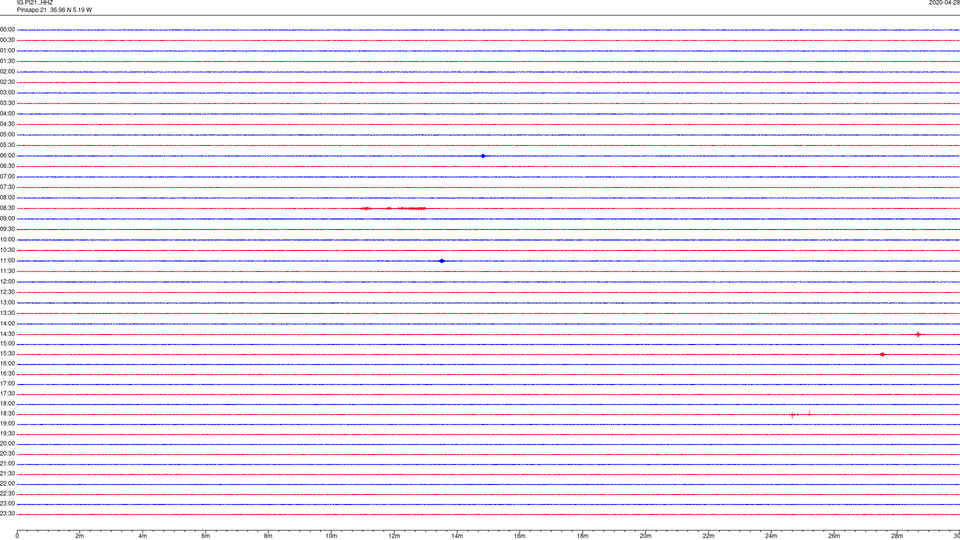Select the 12:00 time label
This screenshot has width=960, height=540.
click(7, 282)
